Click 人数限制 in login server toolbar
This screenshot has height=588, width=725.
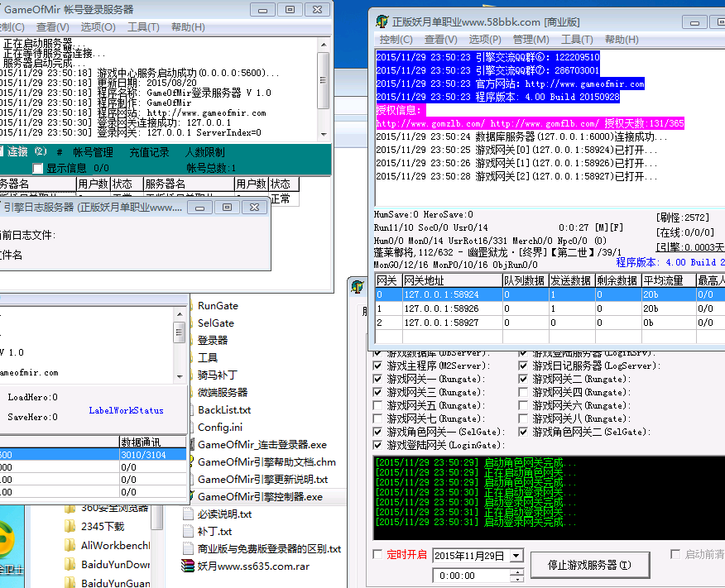coord(204,152)
